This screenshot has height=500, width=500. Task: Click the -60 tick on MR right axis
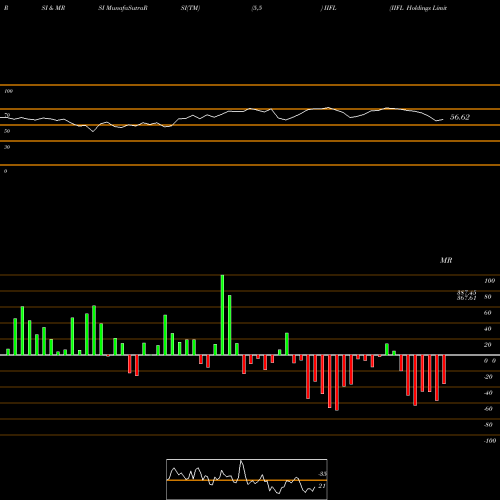point(488,409)
